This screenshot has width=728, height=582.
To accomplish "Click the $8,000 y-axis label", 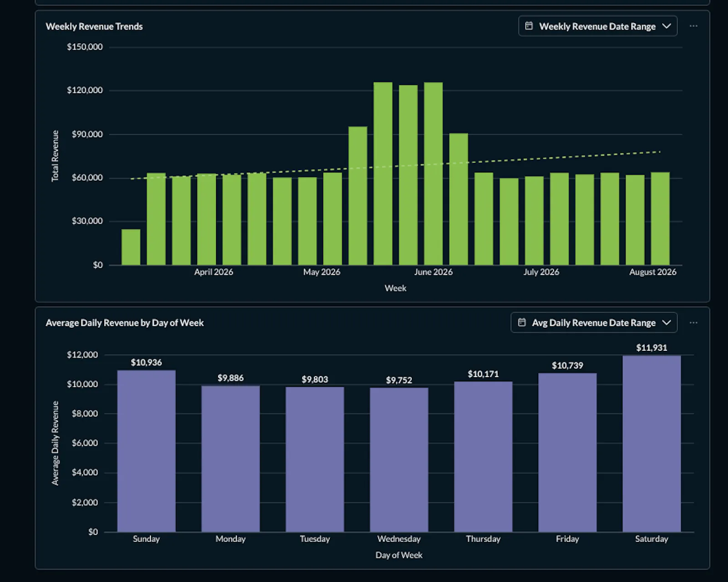I will pyautogui.click(x=85, y=414).
